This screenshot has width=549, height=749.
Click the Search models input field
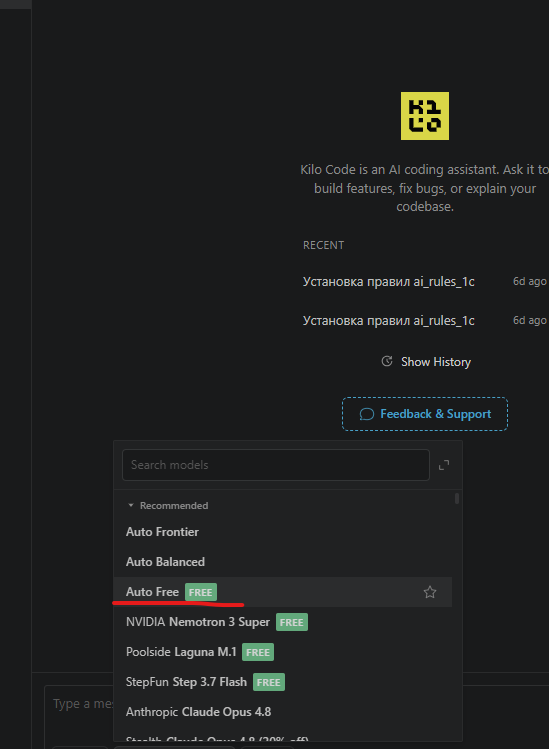click(x=276, y=465)
